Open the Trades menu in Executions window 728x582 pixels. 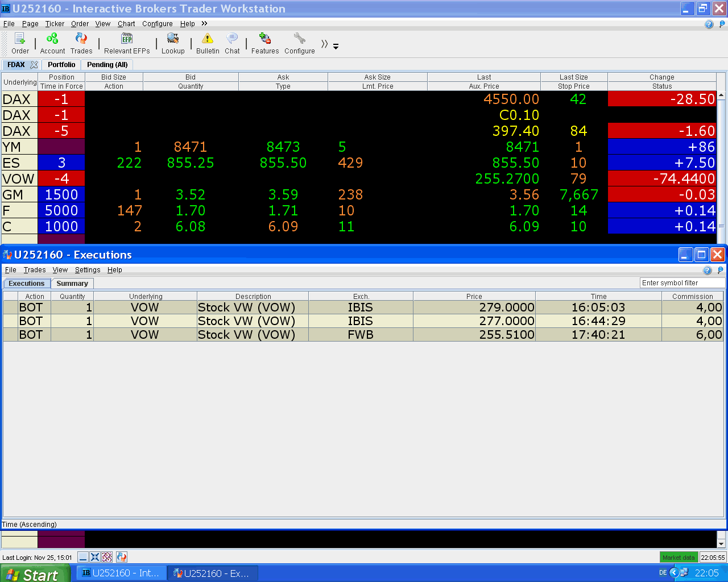35,270
